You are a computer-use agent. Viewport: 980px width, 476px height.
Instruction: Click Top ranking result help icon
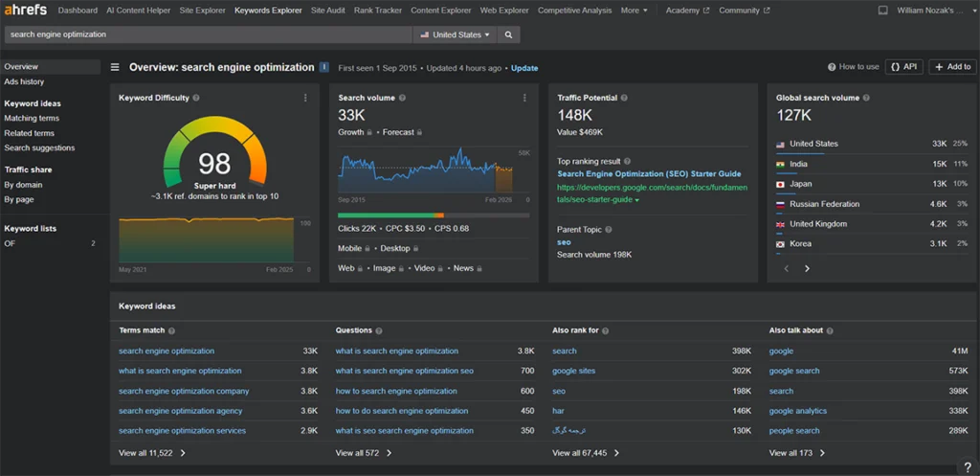(x=628, y=161)
